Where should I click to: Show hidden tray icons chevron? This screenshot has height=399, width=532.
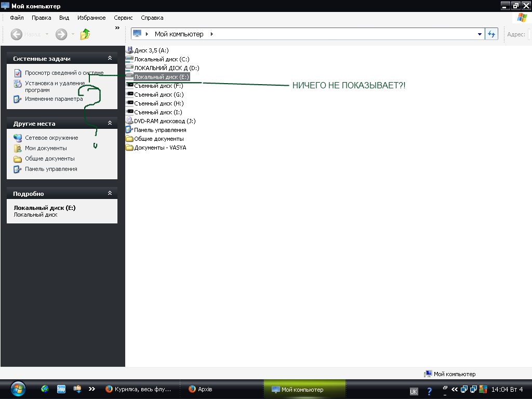(x=454, y=389)
